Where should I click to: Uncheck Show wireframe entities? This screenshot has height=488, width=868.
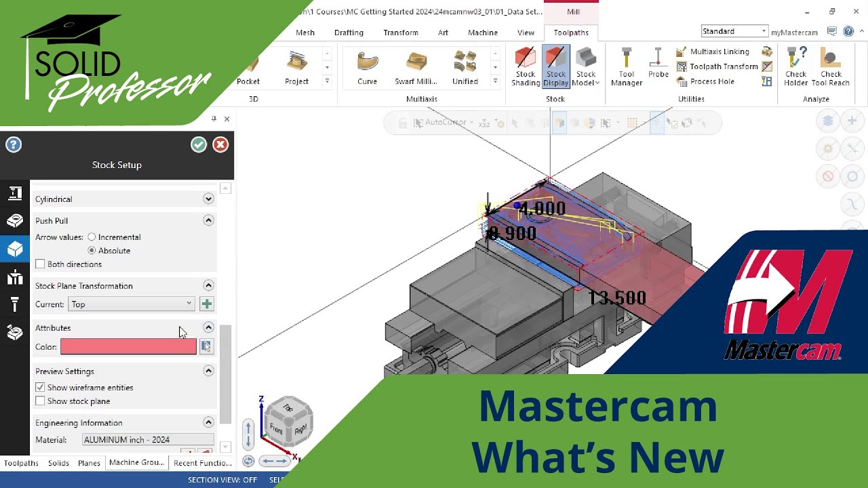pyautogui.click(x=40, y=388)
